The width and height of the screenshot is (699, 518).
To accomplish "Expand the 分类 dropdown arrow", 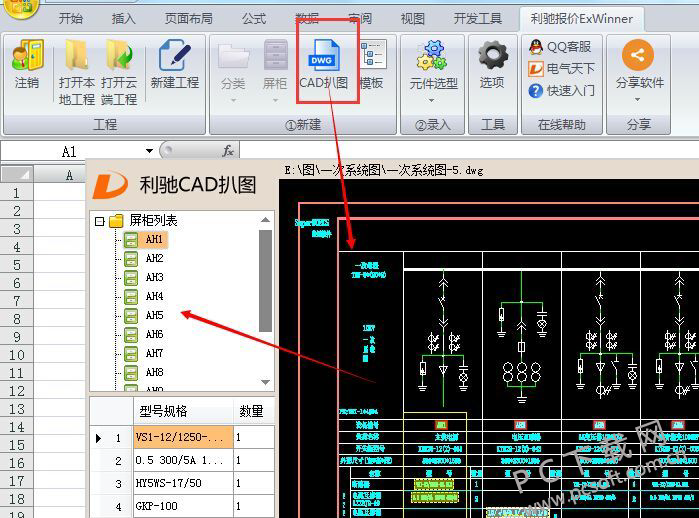I will click(x=233, y=100).
